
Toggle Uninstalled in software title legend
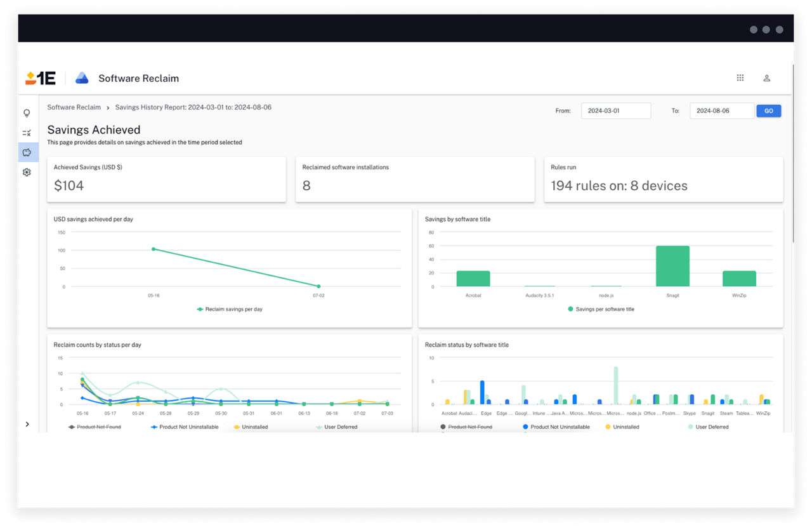(x=622, y=427)
